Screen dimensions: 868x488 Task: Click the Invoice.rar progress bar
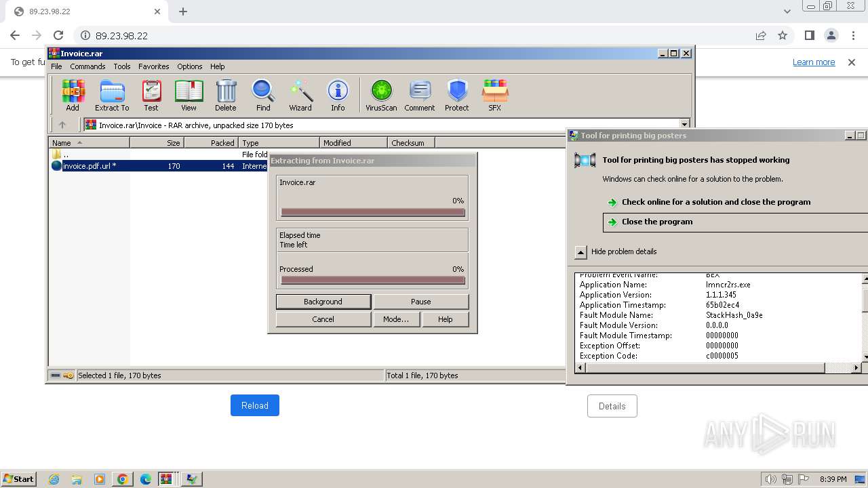pyautogui.click(x=373, y=212)
